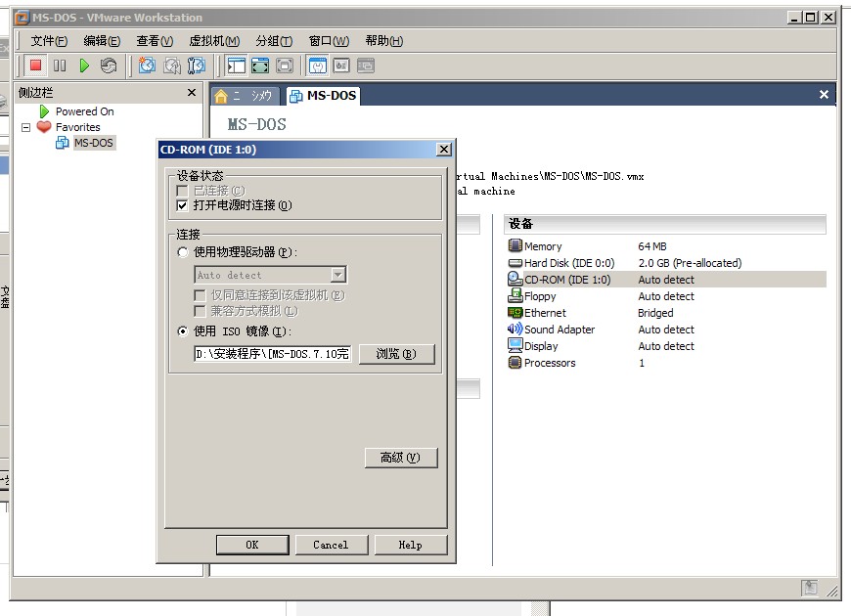Close the 侧边栏 sidebar panel
Screen dimensions: 851x616
pyautogui.click(x=192, y=93)
